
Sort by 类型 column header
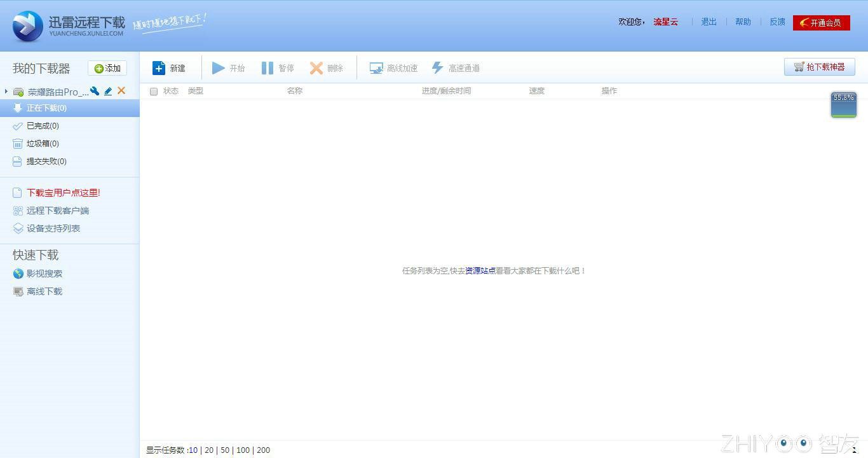(x=195, y=91)
